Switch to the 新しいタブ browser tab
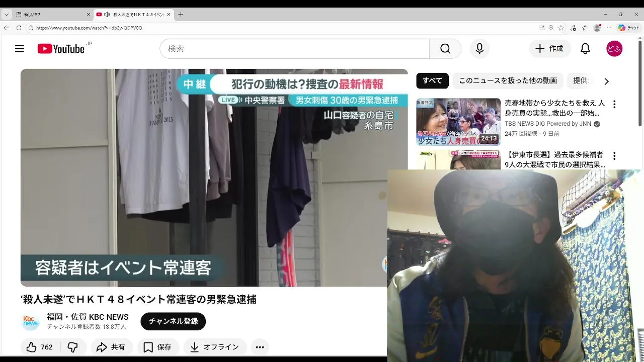The height and width of the screenshot is (362, 644). [x=53, y=15]
